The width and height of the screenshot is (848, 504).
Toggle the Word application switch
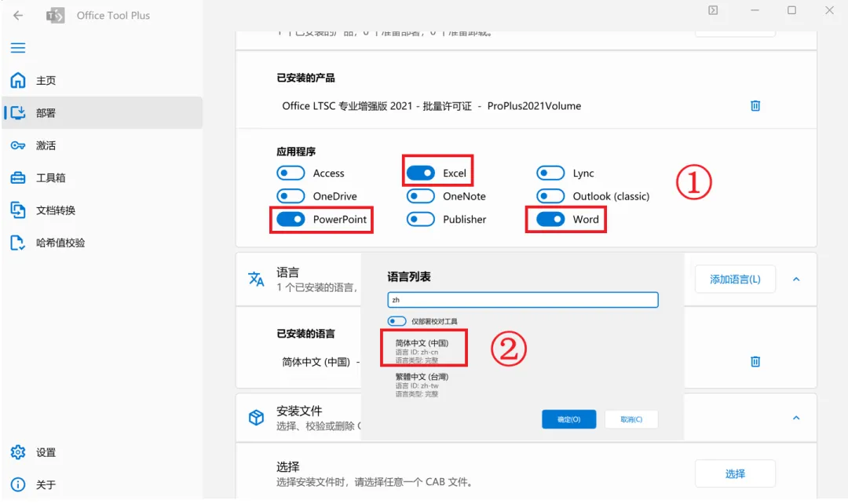[x=550, y=219]
